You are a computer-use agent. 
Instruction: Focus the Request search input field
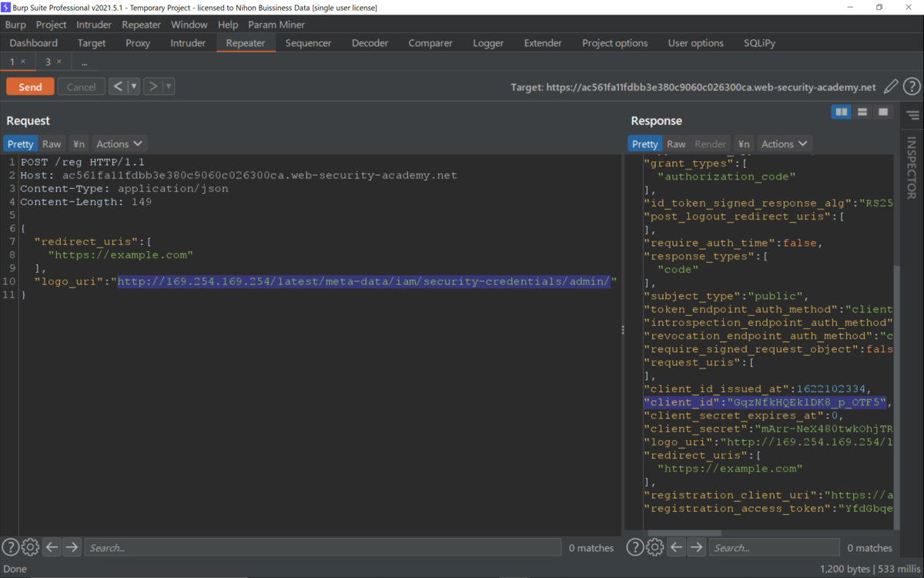pyautogui.click(x=323, y=547)
